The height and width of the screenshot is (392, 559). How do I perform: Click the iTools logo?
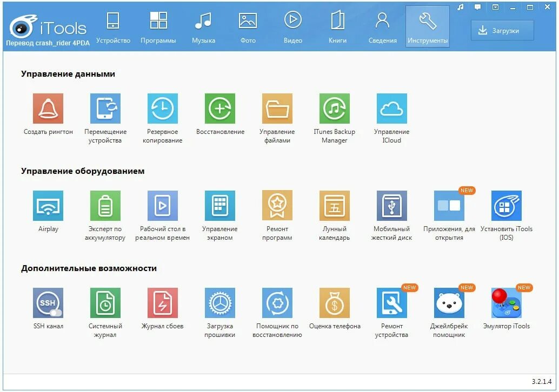tap(48, 26)
